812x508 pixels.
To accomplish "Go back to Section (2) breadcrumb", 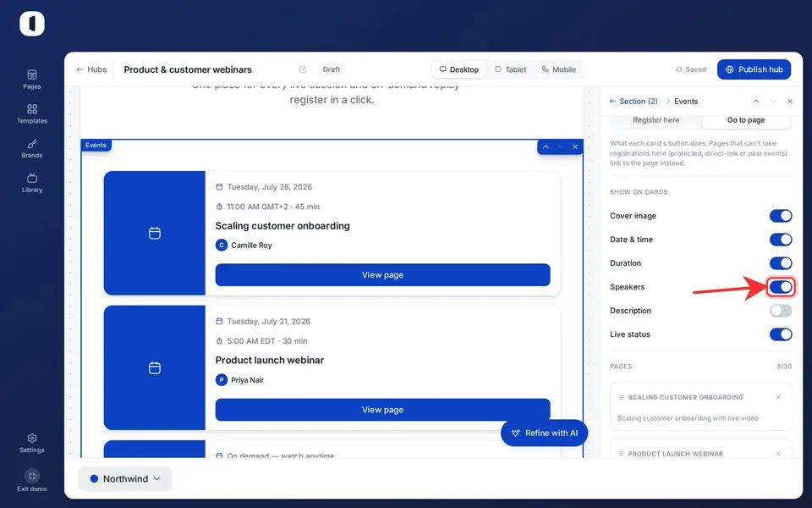I will point(634,101).
